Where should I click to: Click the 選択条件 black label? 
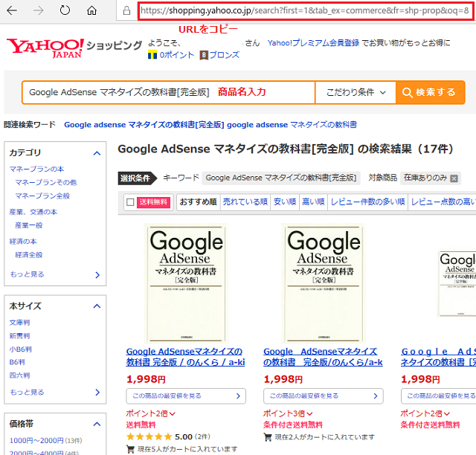tap(137, 178)
